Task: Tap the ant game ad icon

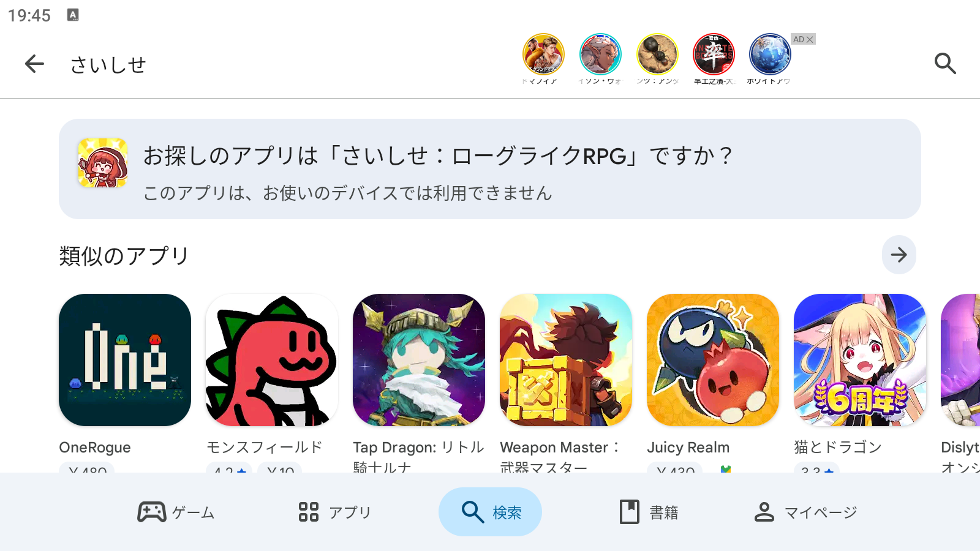Action: coord(657,54)
